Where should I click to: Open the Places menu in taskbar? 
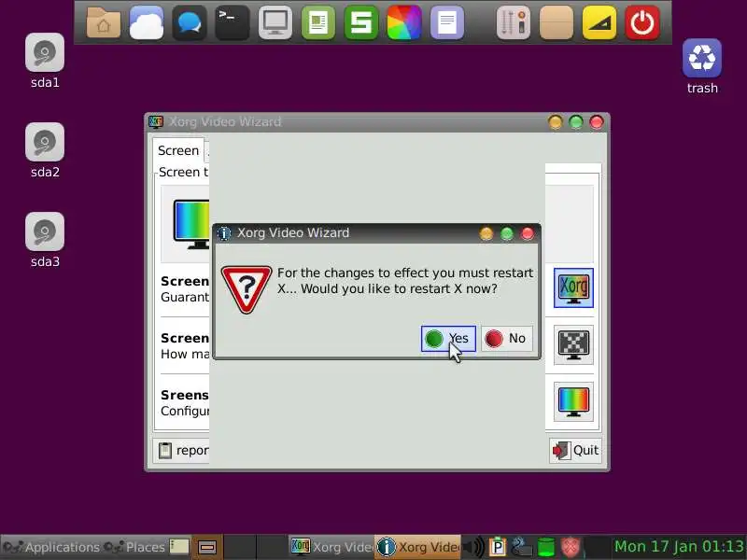(x=134, y=547)
